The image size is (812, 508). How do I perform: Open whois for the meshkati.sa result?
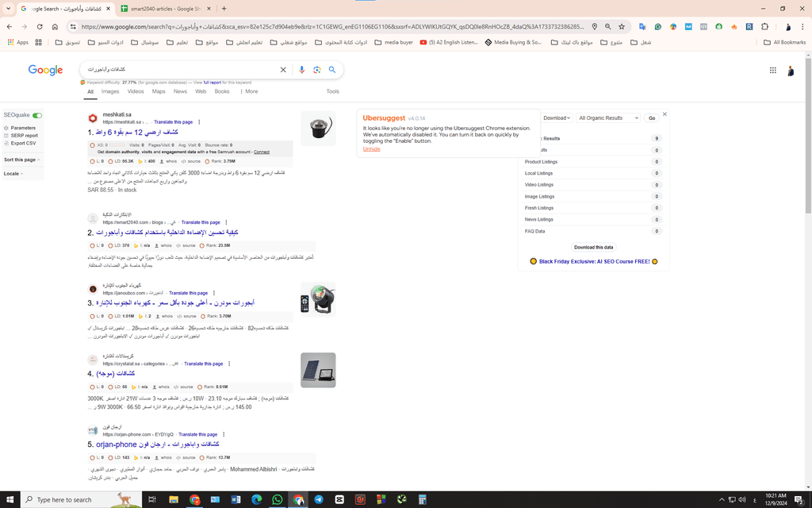(x=168, y=161)
